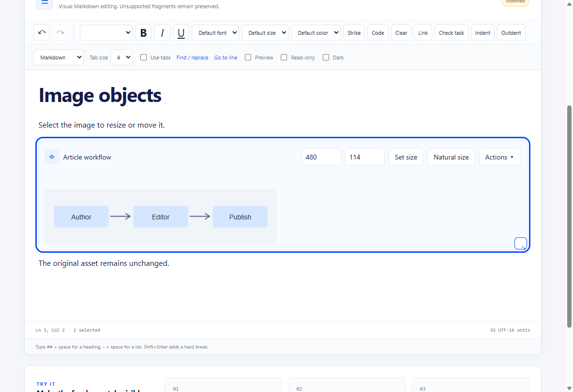
Task: Click the image width field showing 480
Action: 321,157
